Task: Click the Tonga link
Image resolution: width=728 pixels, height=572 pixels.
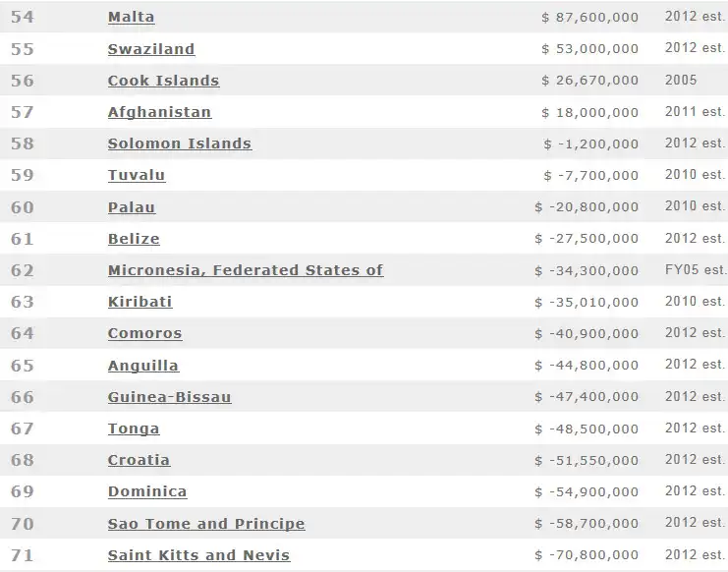Action: pos(134,429)
